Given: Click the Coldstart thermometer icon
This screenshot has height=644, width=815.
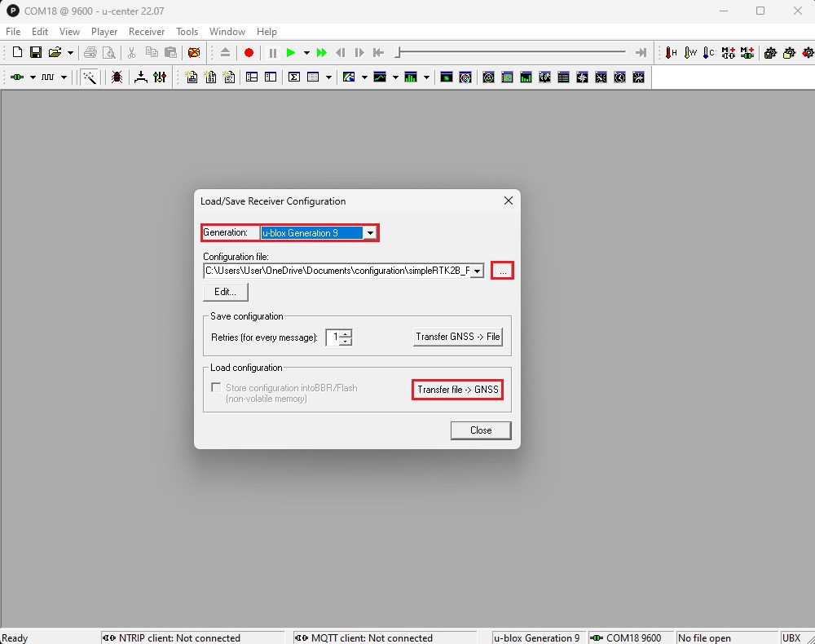Looking at the screenshot, I should click(708, 53).
